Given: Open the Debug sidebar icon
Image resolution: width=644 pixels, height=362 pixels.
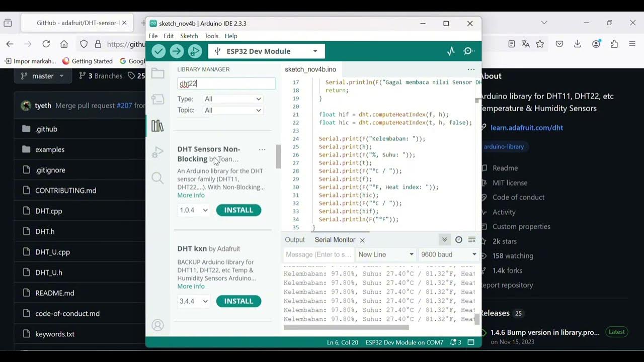Looking at the screenshot, I should [158, 152].
